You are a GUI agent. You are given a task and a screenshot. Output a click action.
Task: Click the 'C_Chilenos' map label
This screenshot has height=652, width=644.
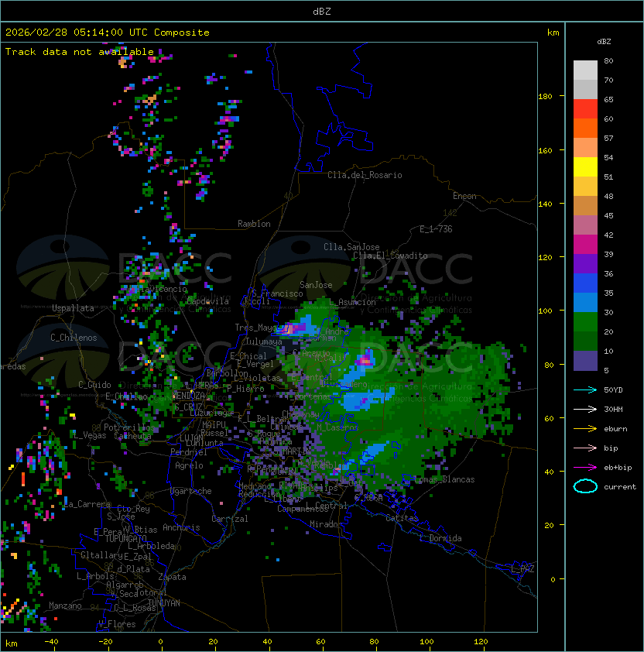tap(74, 338)
